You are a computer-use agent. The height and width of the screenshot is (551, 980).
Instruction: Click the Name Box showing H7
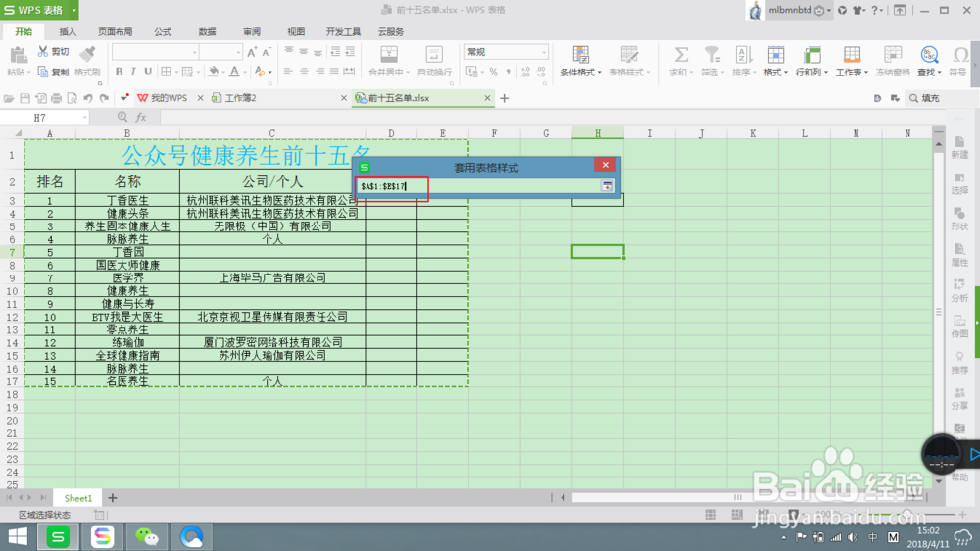(45, 118)
